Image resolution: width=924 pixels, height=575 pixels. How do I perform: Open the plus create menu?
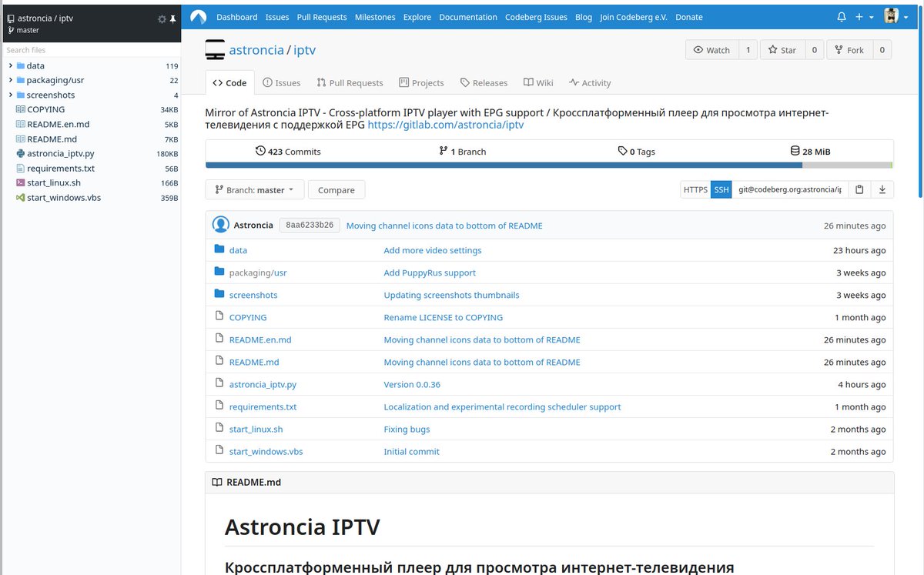(x=864, y=17)
